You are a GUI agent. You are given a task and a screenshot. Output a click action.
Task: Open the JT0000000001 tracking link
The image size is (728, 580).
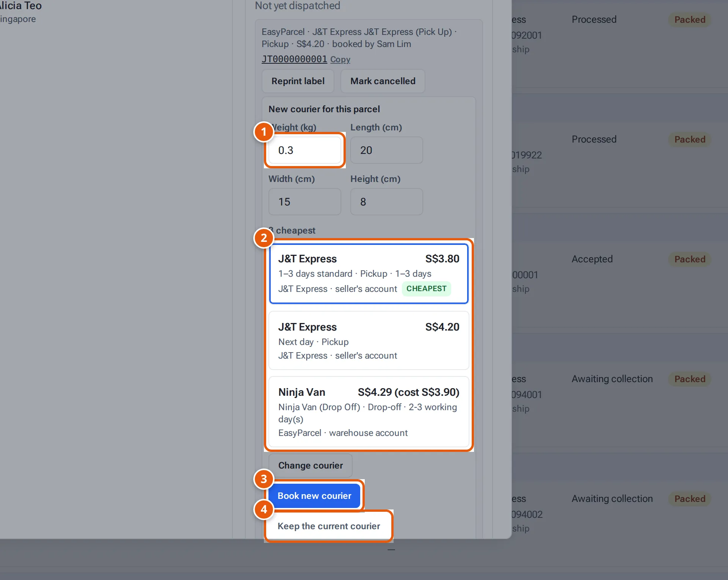pos(294,59)
